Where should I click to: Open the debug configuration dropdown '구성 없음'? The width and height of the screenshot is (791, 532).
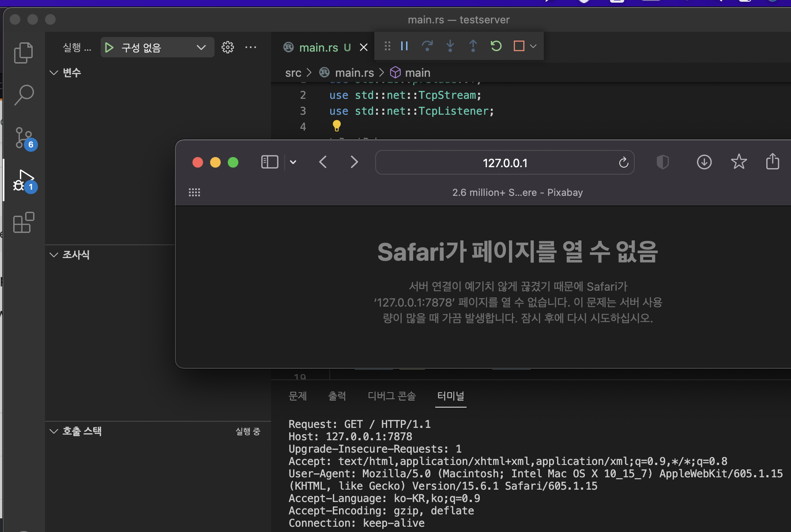(x=158, y=47)
